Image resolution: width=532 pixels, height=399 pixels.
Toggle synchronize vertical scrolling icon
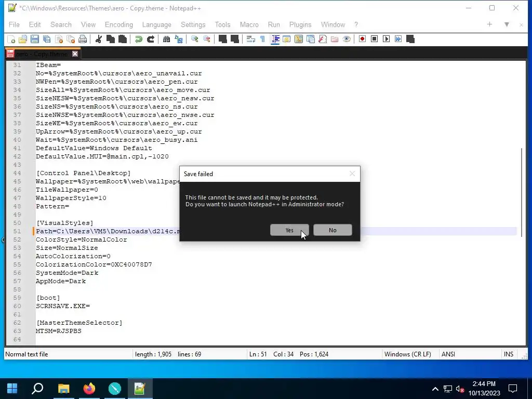pyautogui.click(x=222, y=39)
